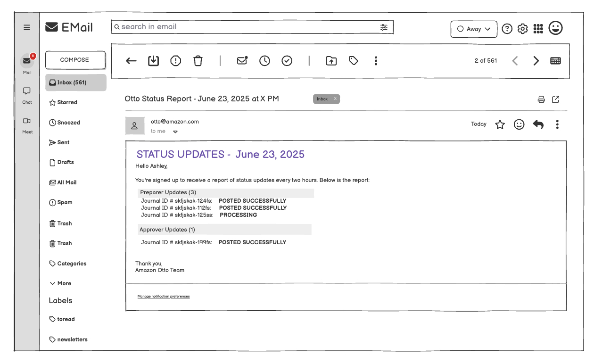The image size is (594, 364).
Task: Open Spam folder
Action: click(61, 202)
